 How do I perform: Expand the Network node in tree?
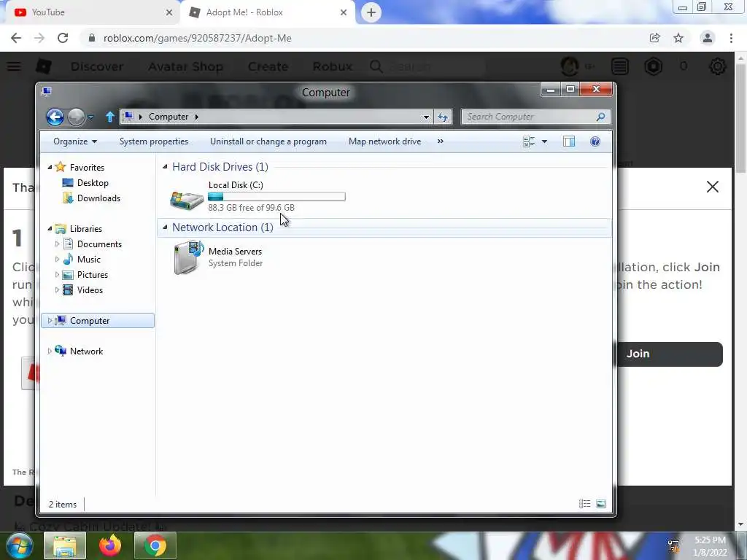50,351
